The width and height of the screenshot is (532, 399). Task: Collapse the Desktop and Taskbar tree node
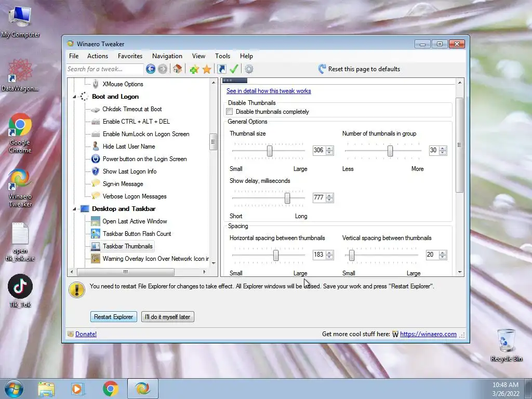coord(74,209)
